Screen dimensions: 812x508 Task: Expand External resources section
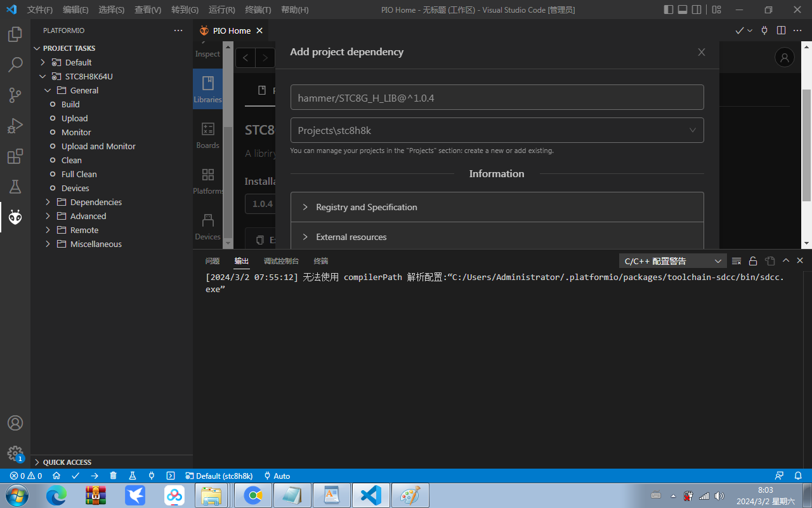(x=497, y=237)
